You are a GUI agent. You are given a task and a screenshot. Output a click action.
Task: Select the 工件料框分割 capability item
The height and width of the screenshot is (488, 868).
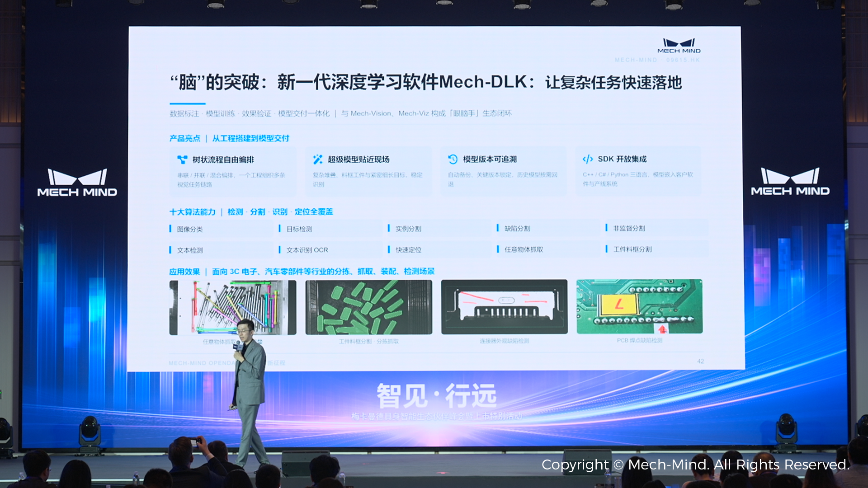tap(657, 249)
